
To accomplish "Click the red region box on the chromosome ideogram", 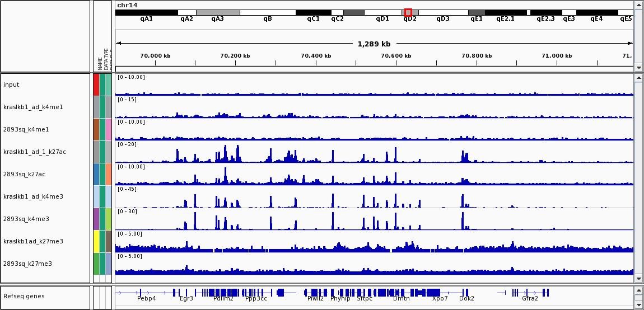I will 408,12.
